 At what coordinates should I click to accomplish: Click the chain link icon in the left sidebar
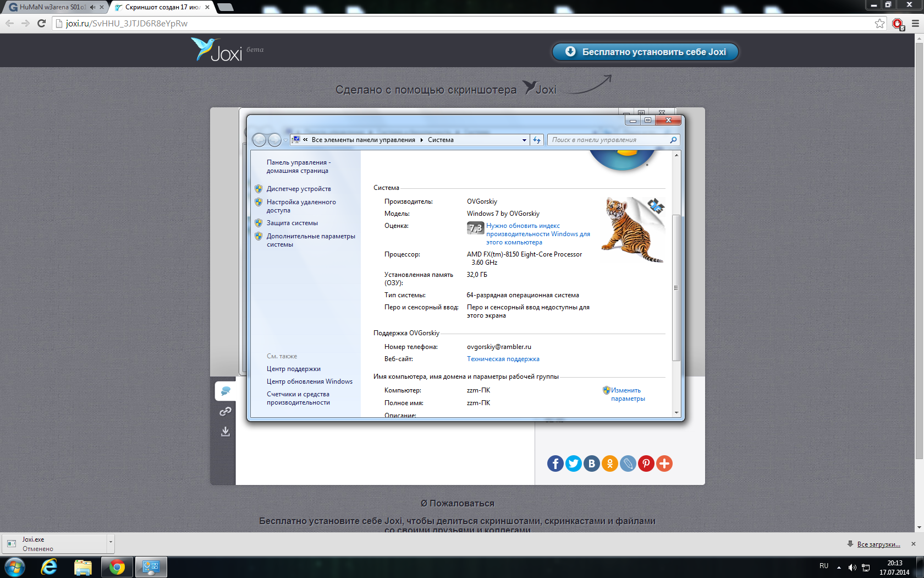click(226, 411)
